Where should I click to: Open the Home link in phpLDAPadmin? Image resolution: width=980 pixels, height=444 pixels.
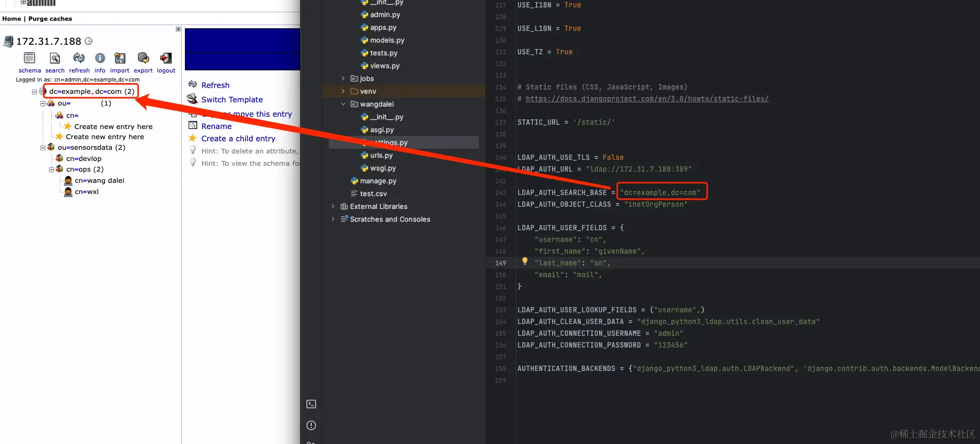pos(12,19)
